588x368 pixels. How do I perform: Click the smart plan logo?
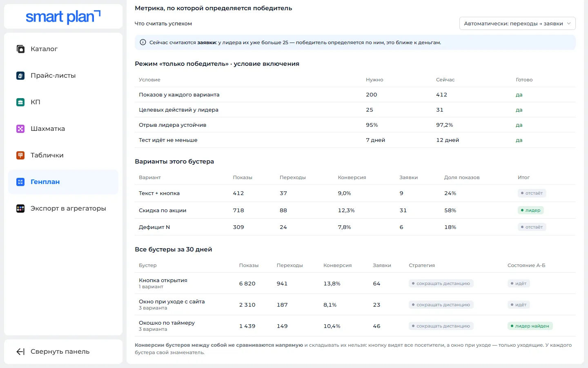pos(63,17)
